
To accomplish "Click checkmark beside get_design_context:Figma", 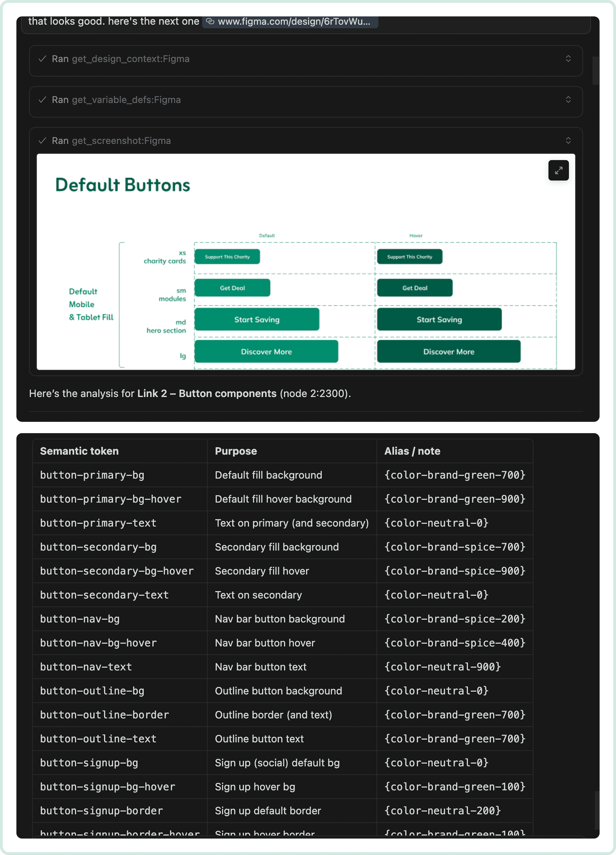I will 43,59.
